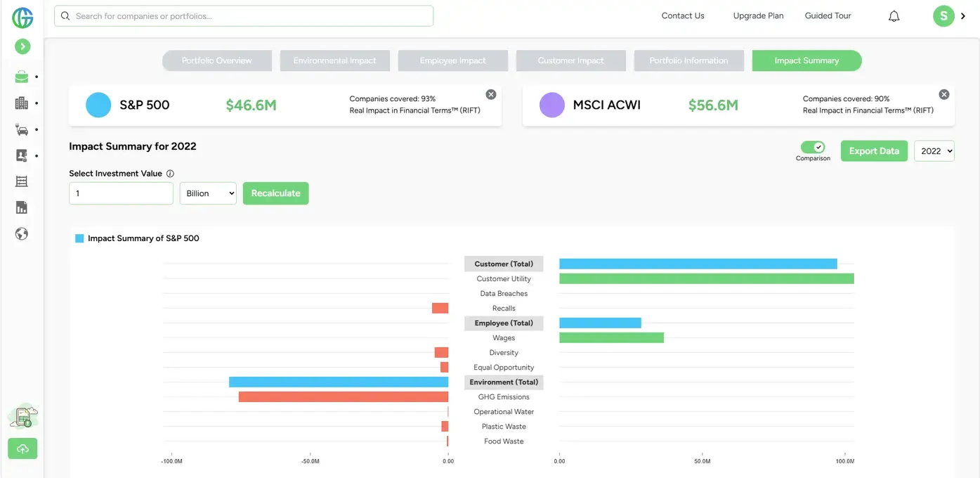Click the cloud documents illustration icon
980x478 pixels.
click(22, 417)
